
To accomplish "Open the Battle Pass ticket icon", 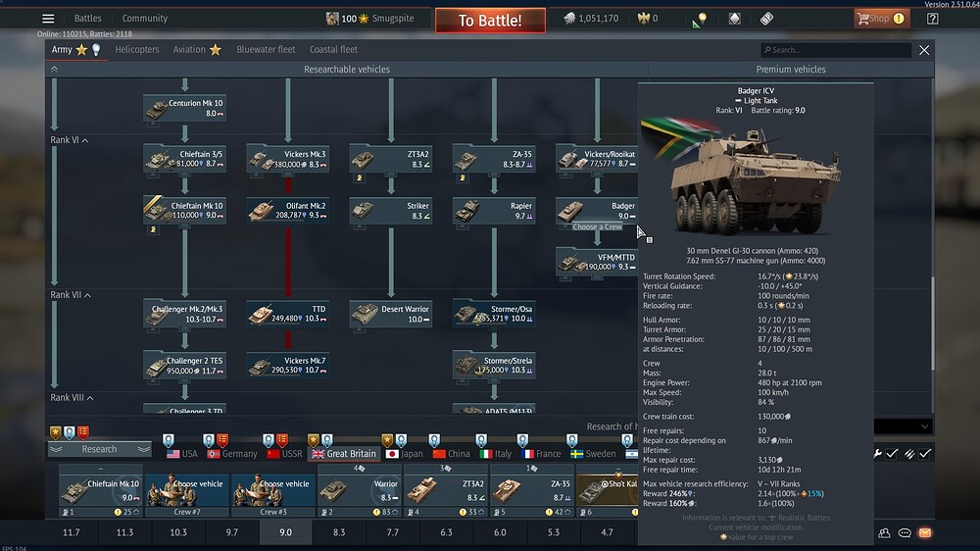I will click(767, 19).
